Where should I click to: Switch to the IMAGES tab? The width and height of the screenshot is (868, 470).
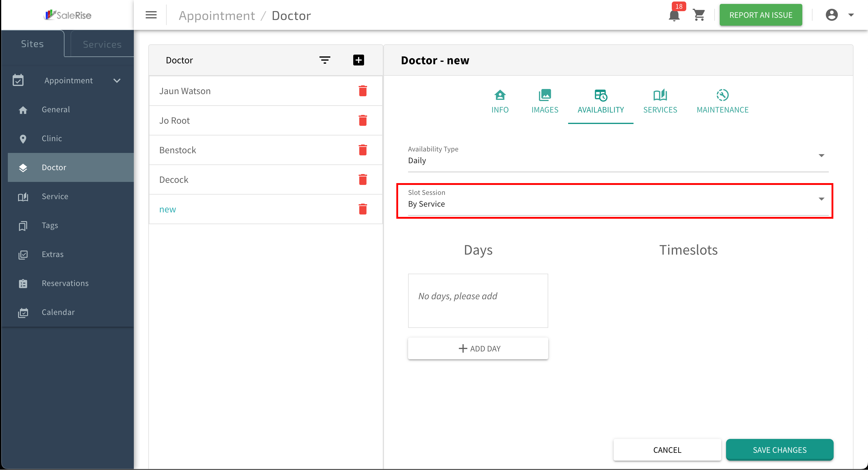pos(545,101)
